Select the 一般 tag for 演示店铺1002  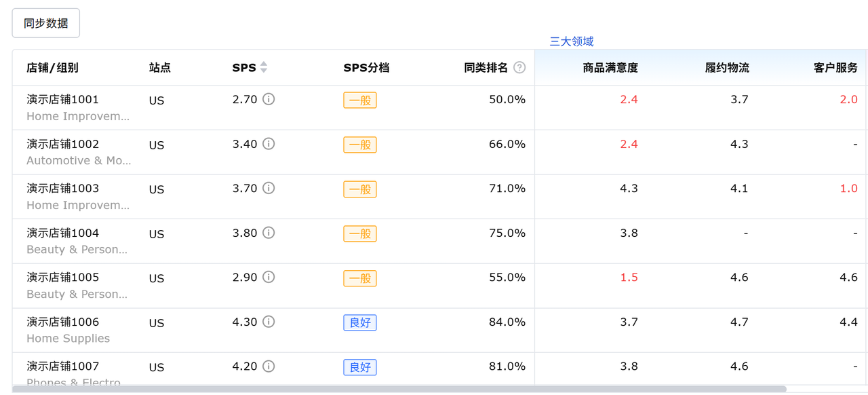[x=360, y=145]
